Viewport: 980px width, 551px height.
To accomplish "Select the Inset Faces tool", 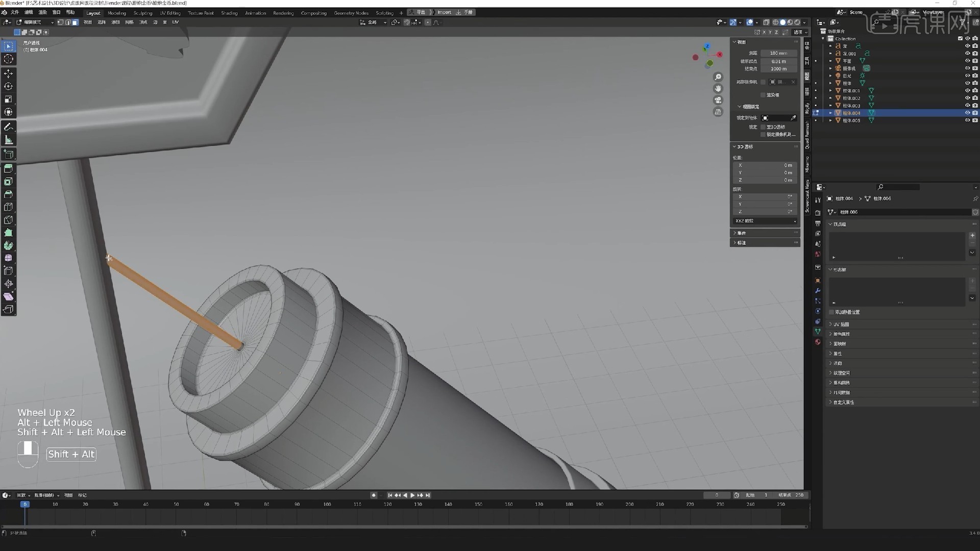I will [x=9, y=182].
